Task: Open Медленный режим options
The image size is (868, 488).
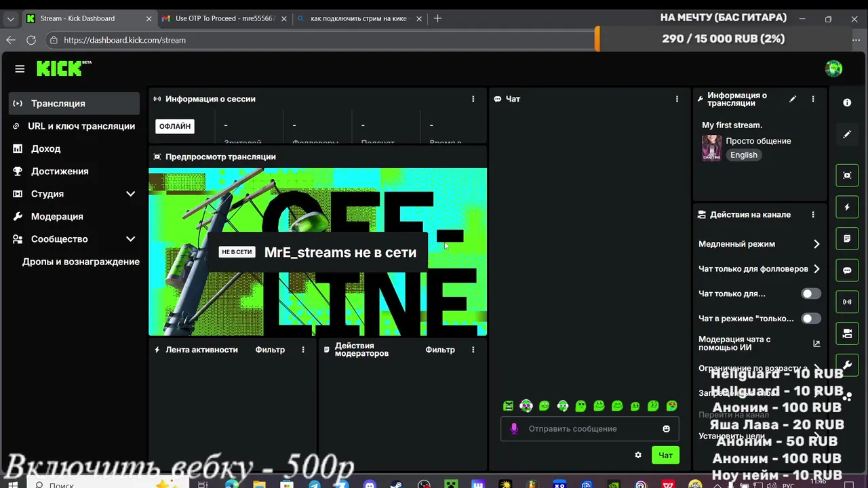Action: (x=759, y=244)
